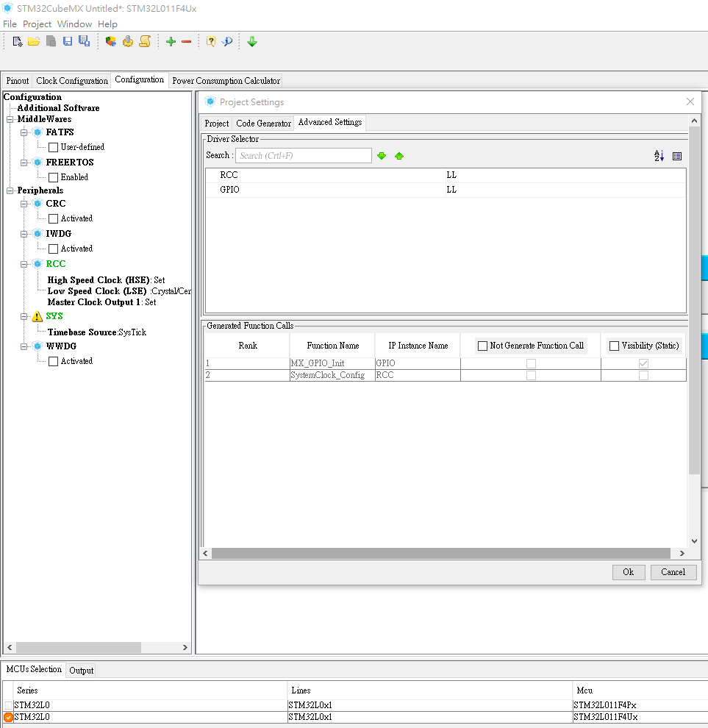The image size is (708, 728).
Task: Toggle FATFS User-defined checkbox
Action: coord(54,147)
